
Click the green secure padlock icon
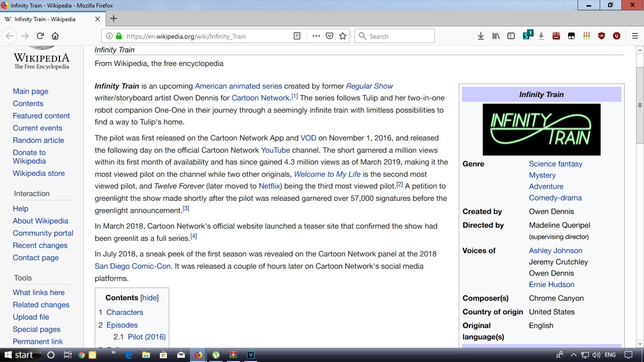point(119,36)
